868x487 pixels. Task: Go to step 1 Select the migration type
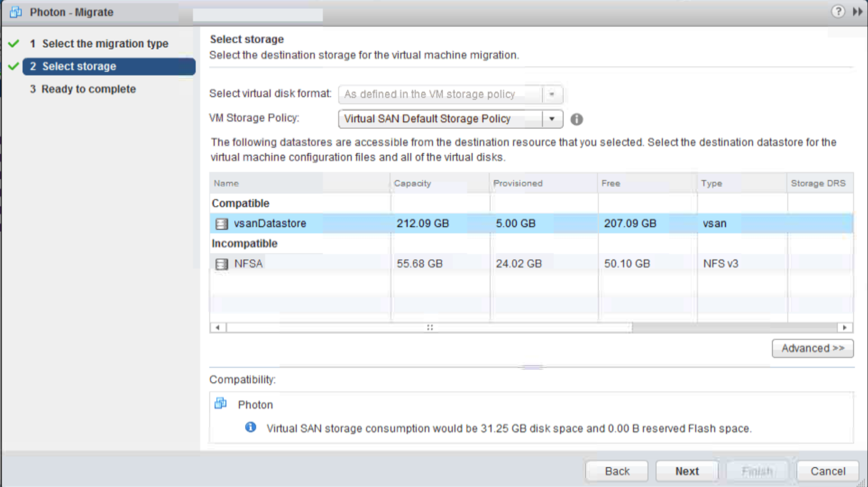pyautogui.click(x=105, y=44)
